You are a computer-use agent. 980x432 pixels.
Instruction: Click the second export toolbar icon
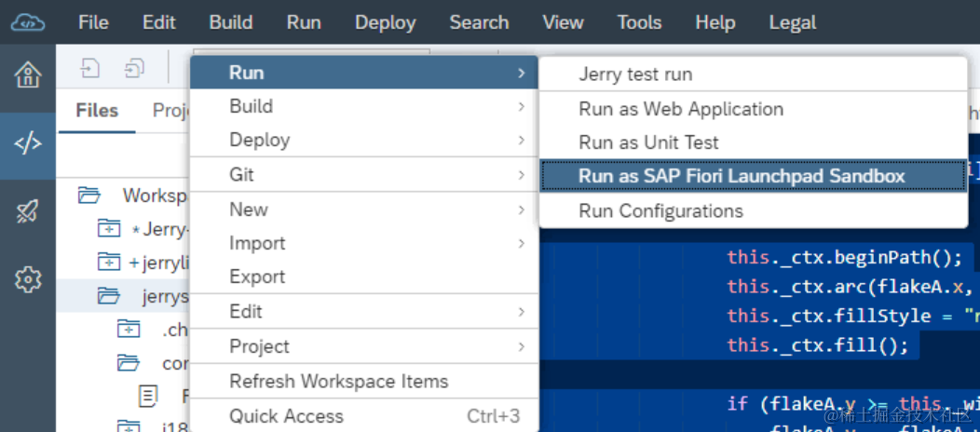(x=134, y=68)
